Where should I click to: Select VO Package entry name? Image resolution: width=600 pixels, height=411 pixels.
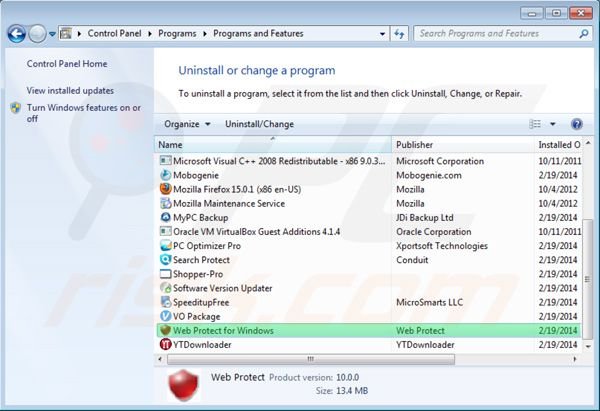(197, 316)
